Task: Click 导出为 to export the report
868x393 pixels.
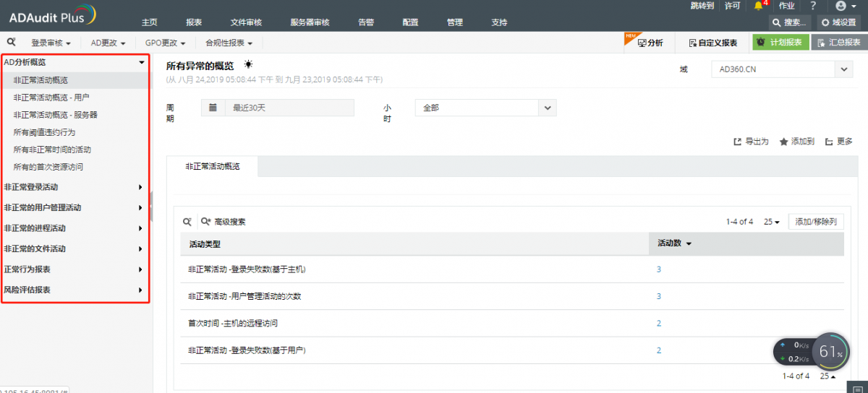Action: tap(751, 142)
